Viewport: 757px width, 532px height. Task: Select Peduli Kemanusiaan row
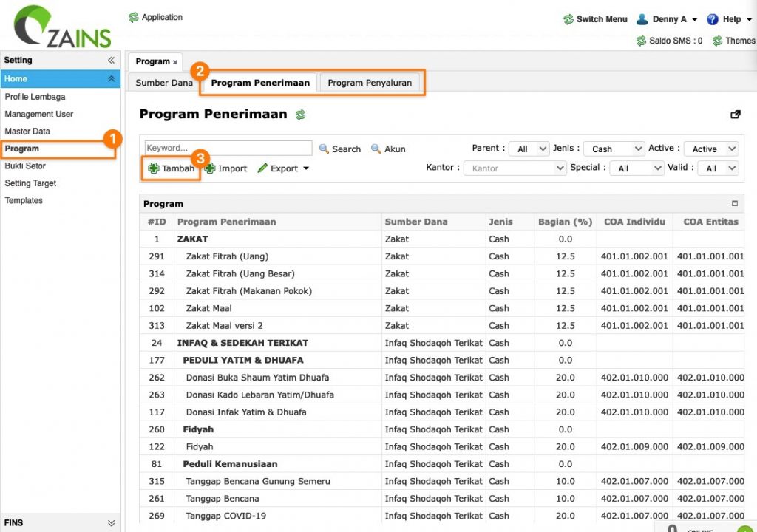(441, 464)
